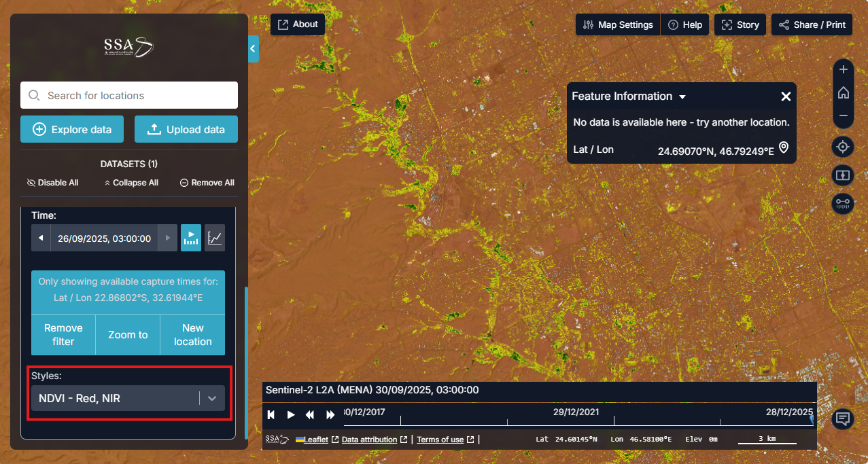Screen dimensions: 868x464
Task: Toggle the timeline display button
Action: (191, 238)
